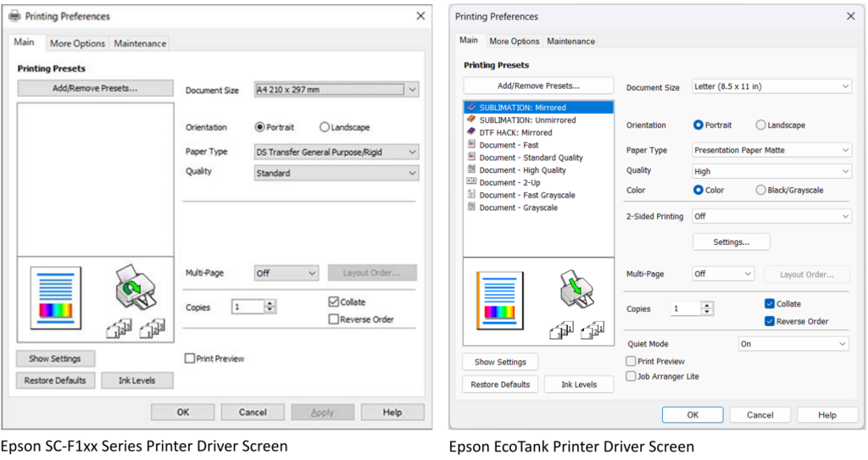The height and width of the screenshot is (460, 868).
Task: Click the Document - Standard Quality preset icon
Action: tap(471, 158)
